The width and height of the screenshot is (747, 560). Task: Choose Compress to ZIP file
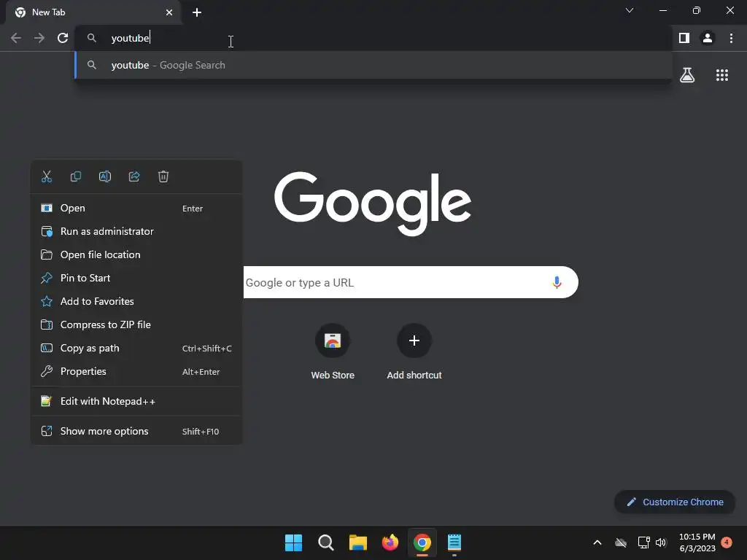coord(136,324)
